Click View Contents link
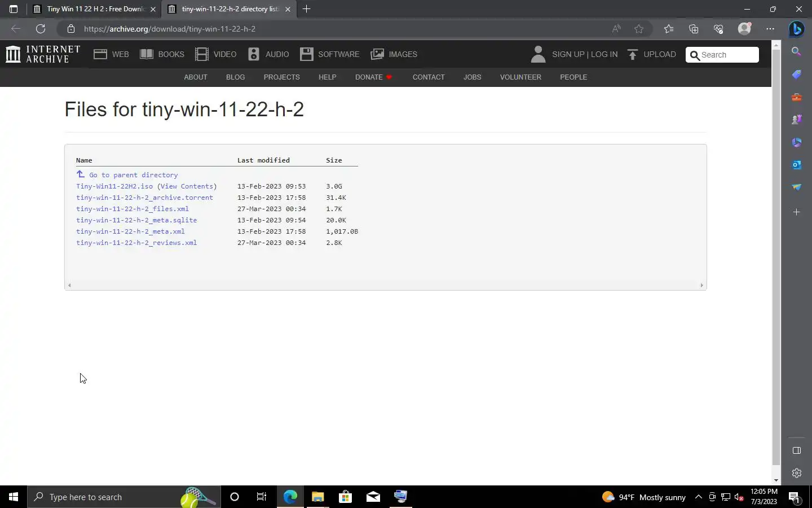Viewport: 812px width, 508px height. click(187, 186)
